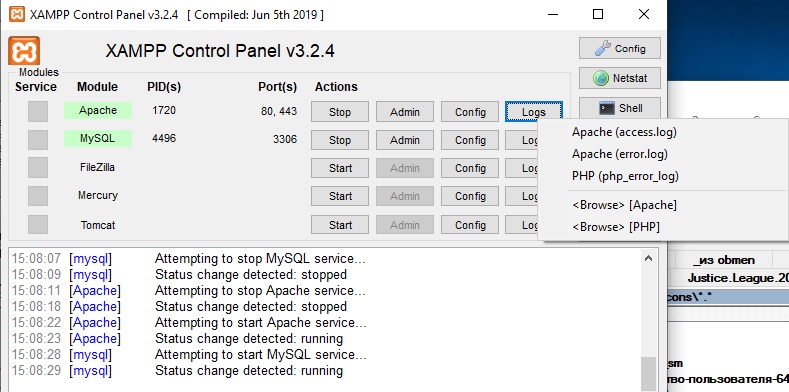Open Config via the wrench icon button
This screenshot has height=392, width=789.
click(619, 48)
